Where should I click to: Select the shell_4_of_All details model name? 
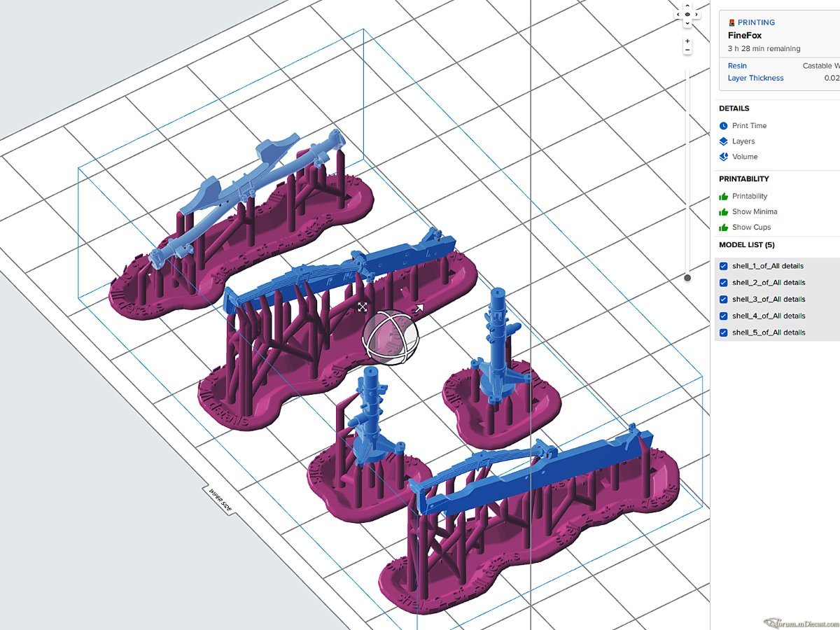[x=769, y=316]
